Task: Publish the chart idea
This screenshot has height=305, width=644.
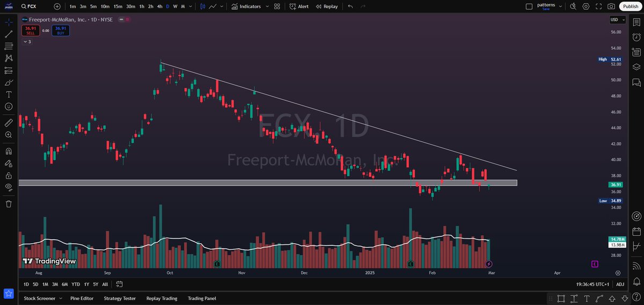Action: (630, 6)
